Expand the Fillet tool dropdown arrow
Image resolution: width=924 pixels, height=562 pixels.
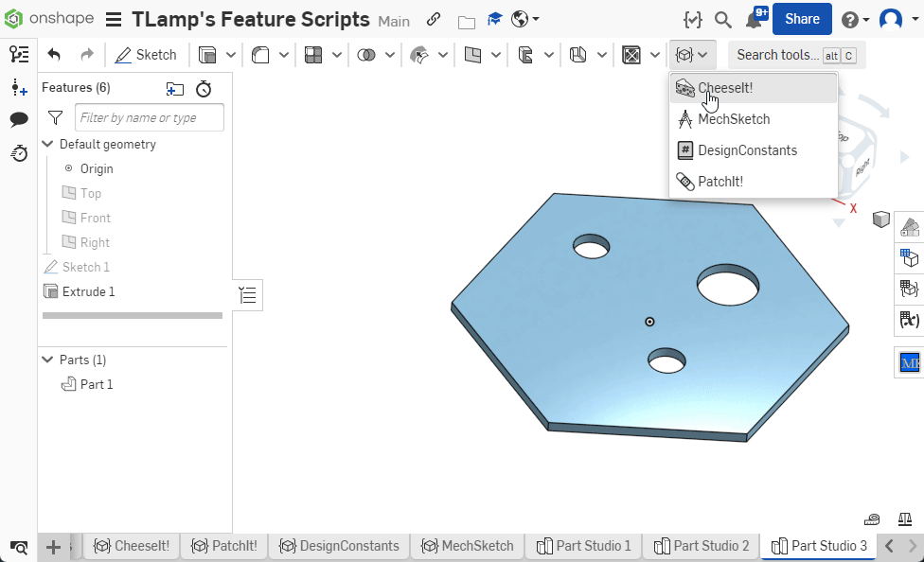point(284,55)
